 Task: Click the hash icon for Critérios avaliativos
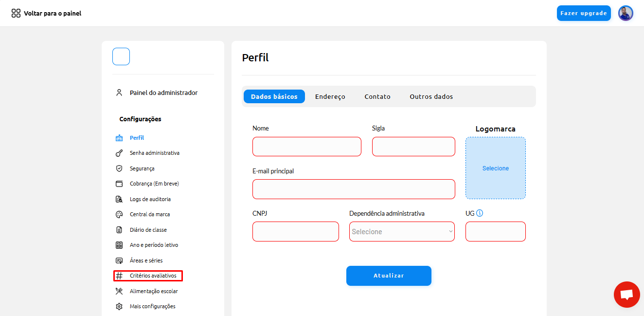point(119,276)
